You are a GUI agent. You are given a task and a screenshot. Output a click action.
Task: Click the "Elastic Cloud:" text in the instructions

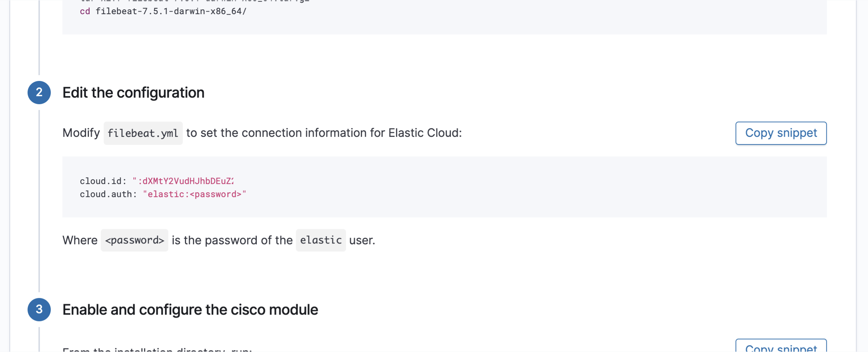425,133
